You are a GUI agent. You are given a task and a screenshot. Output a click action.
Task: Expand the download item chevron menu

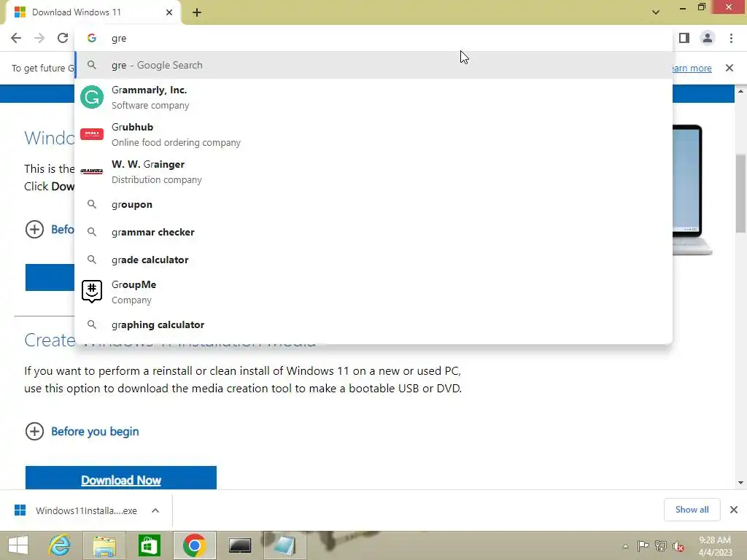[x=155, y=510]
